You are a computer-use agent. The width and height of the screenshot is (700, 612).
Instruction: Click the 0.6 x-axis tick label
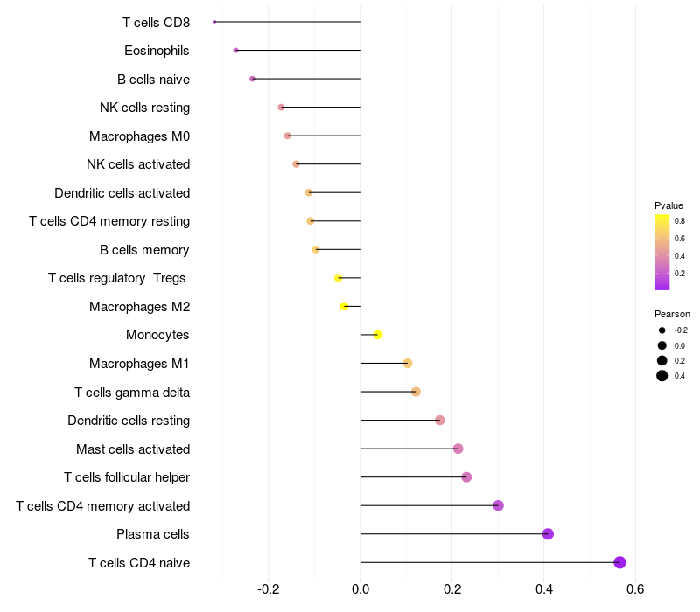[635, 589]
